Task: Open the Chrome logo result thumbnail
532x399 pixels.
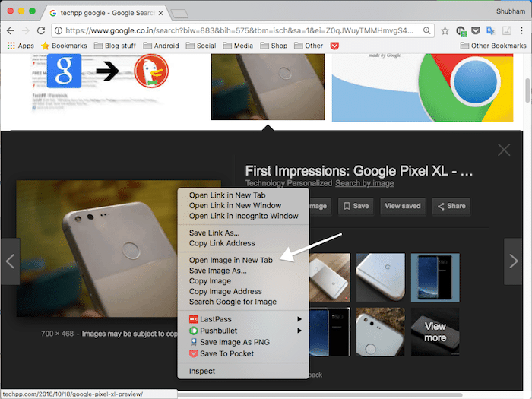Action: (423, 87)
